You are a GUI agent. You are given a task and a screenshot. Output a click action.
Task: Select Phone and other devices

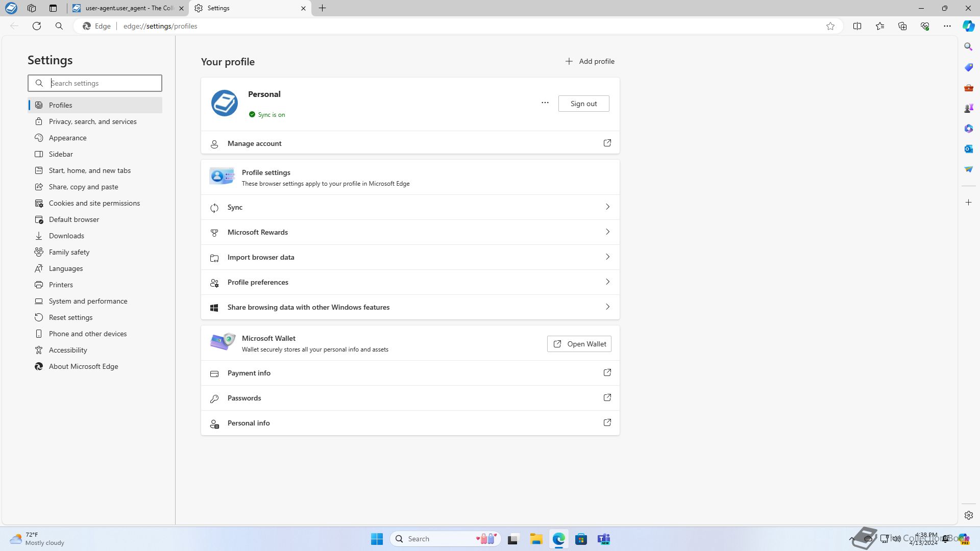[95, 334]
